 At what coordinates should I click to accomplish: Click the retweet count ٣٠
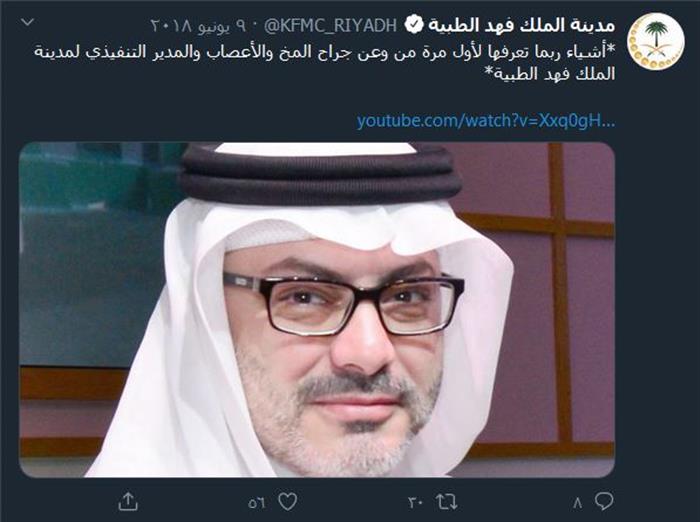(416, 503)
